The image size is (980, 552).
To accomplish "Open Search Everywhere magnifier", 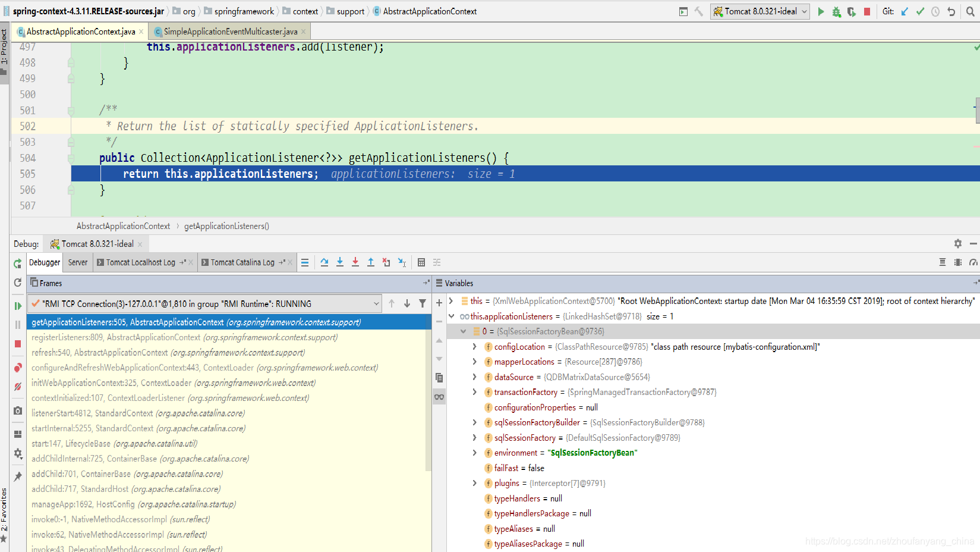I will [x=970, y=11].
